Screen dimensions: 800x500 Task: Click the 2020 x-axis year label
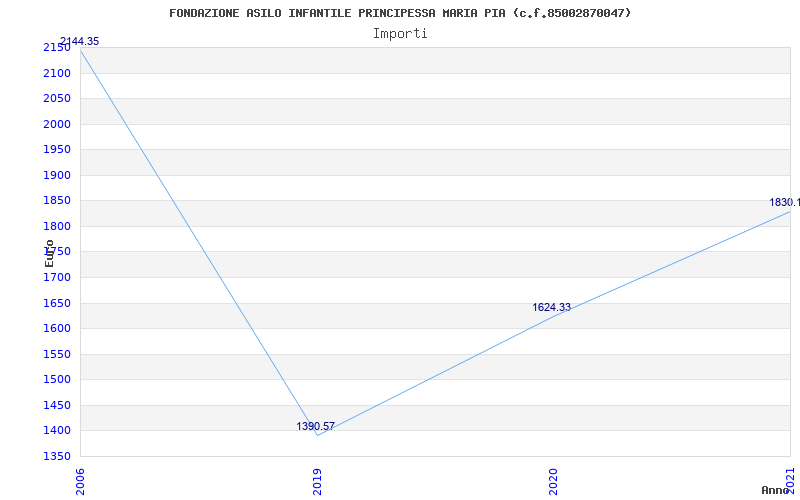pos(554,482)
